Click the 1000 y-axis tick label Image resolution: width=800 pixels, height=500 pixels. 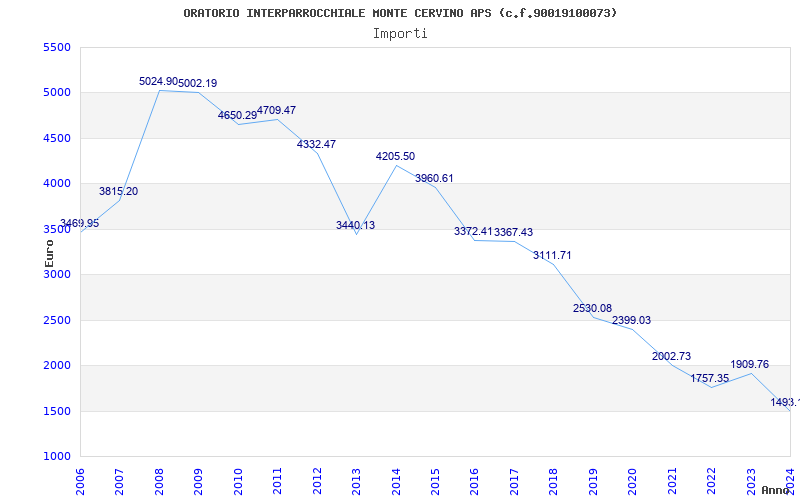pyautogui.click(x=57, y=457)
